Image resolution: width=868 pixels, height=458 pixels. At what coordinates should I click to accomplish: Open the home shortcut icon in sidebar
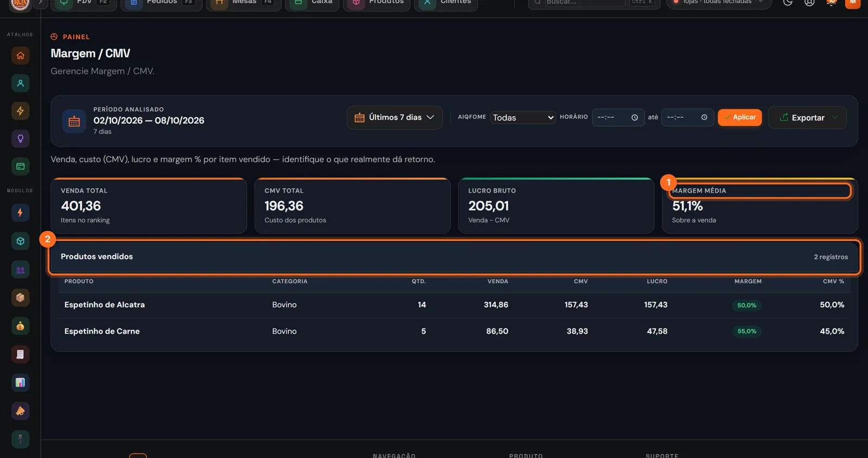tap(21, 55)
